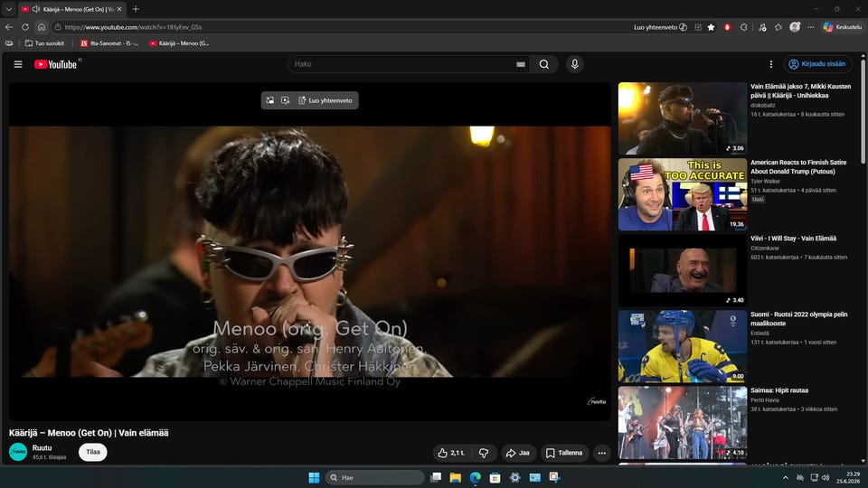Dislike the video with thumbs down
The image size is (868, 488).
[x=484, y=453]
